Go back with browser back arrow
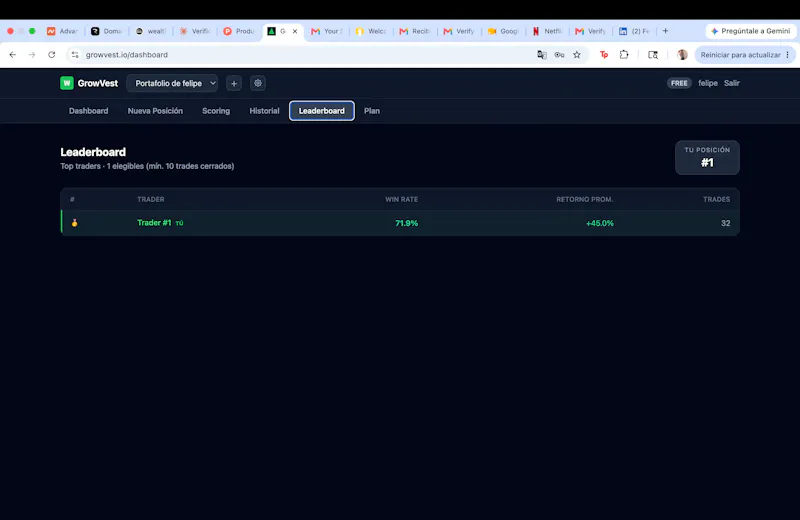 coord(13,55)
